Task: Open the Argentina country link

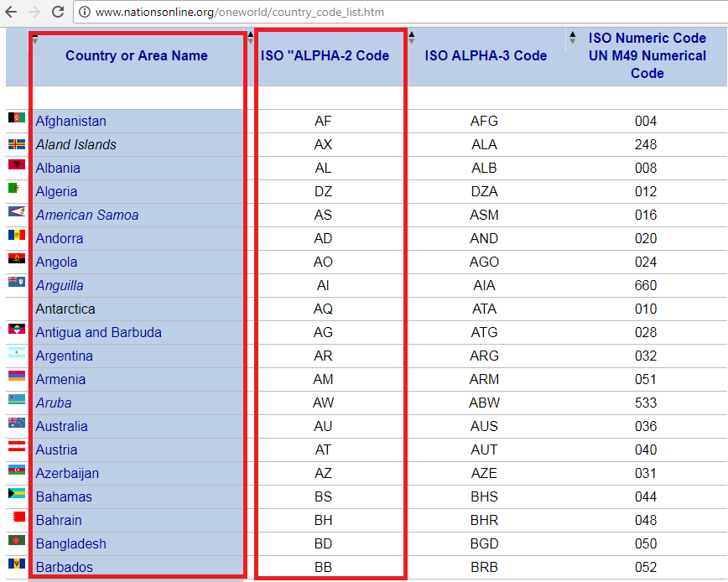Action: (65, 356)
